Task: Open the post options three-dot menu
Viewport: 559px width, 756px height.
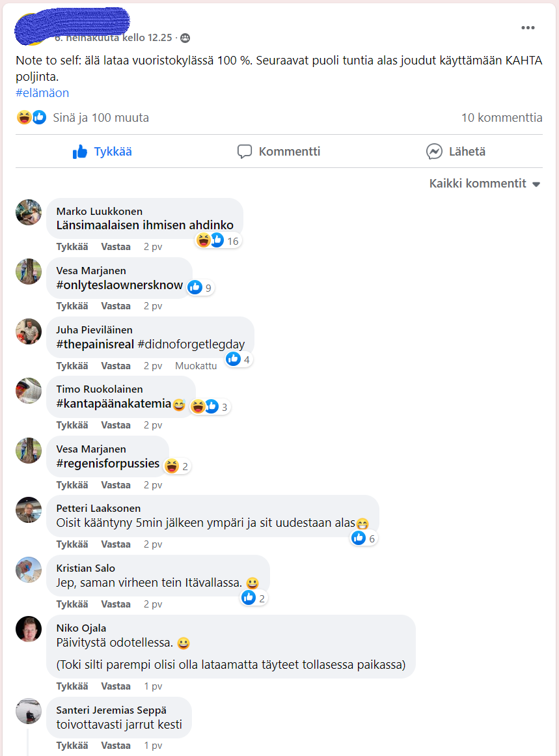Action: pyautogui.click(x=528, y=28)
